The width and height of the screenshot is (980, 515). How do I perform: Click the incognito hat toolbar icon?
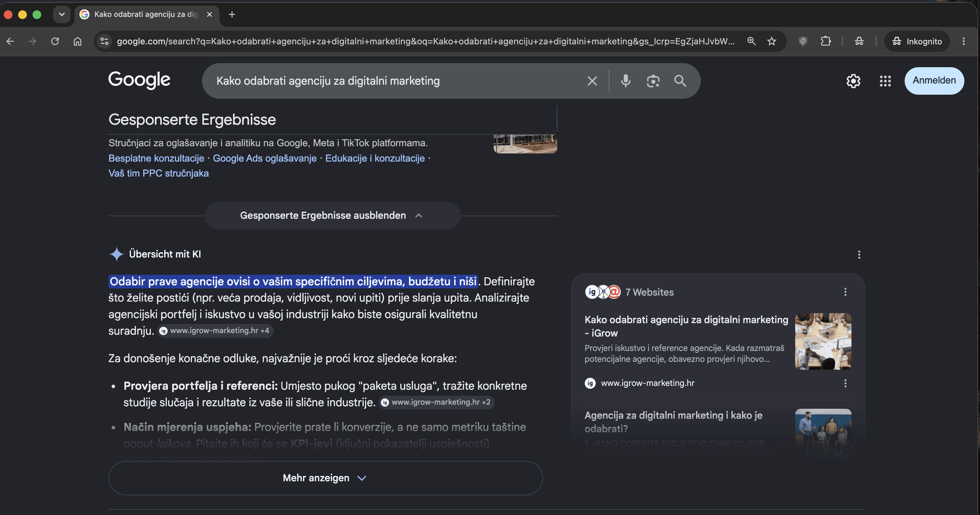pyautogui.click(x=859, y=41)
